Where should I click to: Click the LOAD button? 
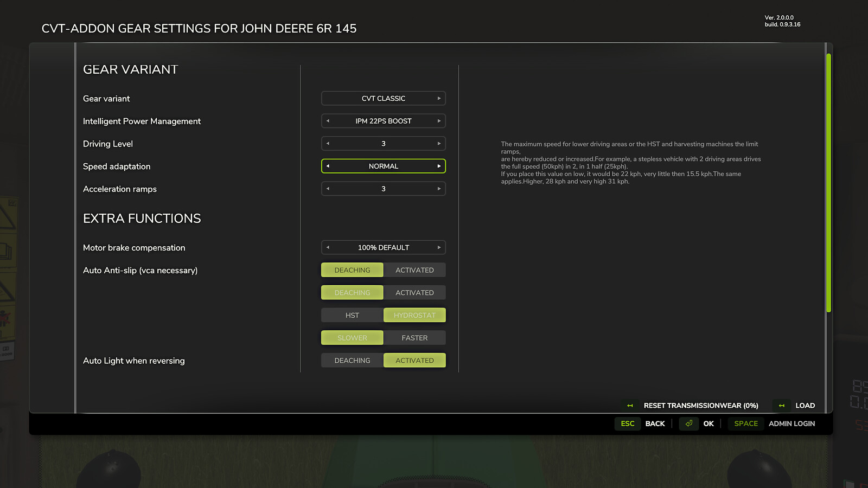tap(805, 405)
